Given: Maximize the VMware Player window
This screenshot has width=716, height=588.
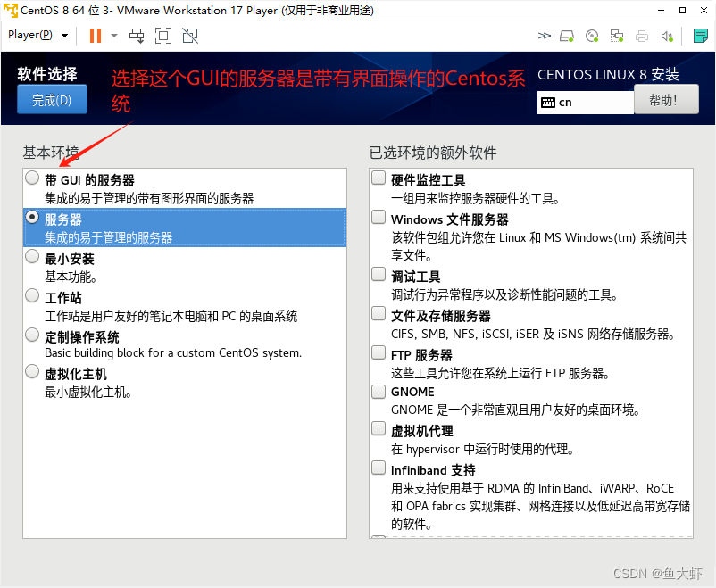Looking at the screenshot, I should click(682, 10).
